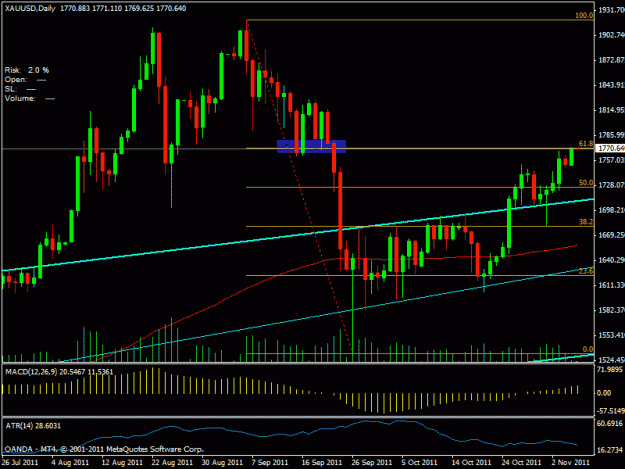The width and height of the screenshot is (625, 469).
Task: Click the ATR(14) 28.6031 indicator label
Action: click(33, 426)
